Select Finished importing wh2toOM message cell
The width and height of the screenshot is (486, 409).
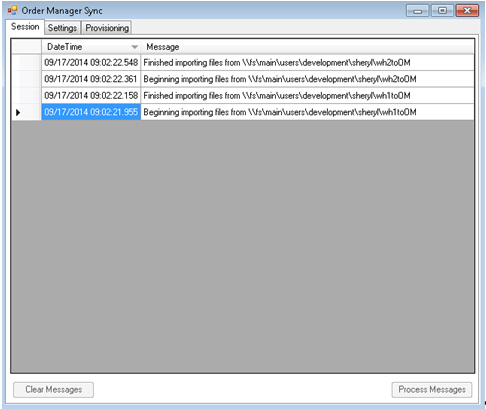[x=307, y=62]
